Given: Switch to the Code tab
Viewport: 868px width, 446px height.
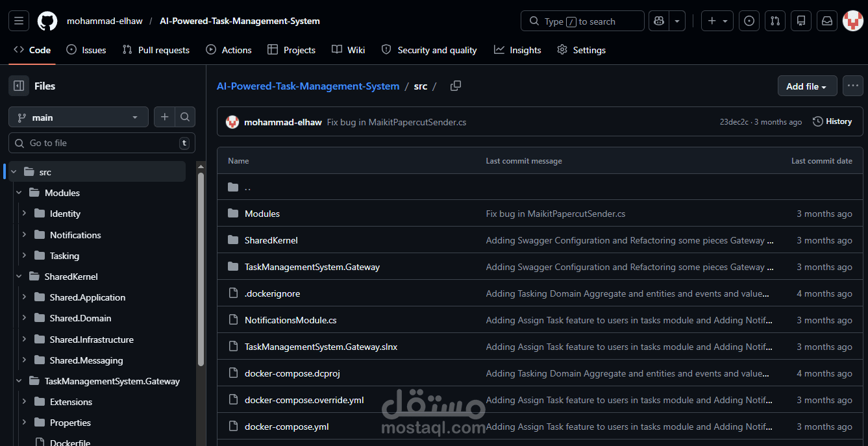Looking at the screenshot, I should pyautogui.click(x=32, y=50).
